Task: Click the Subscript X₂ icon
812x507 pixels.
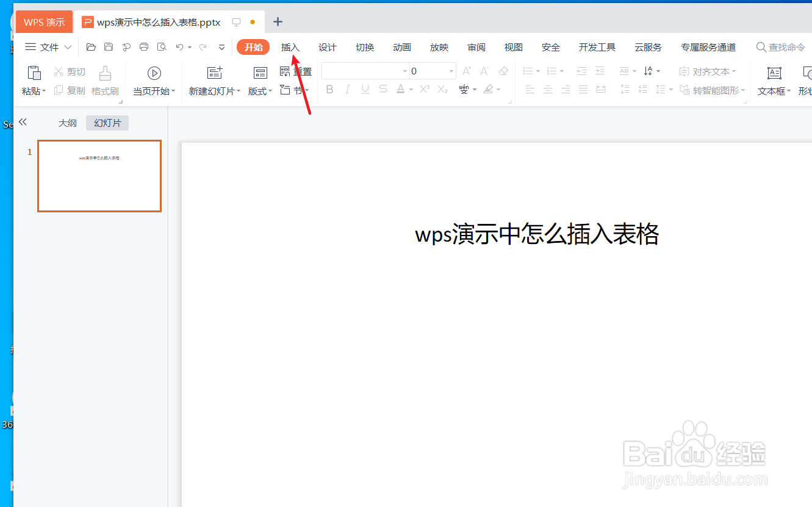Action: 443,90
